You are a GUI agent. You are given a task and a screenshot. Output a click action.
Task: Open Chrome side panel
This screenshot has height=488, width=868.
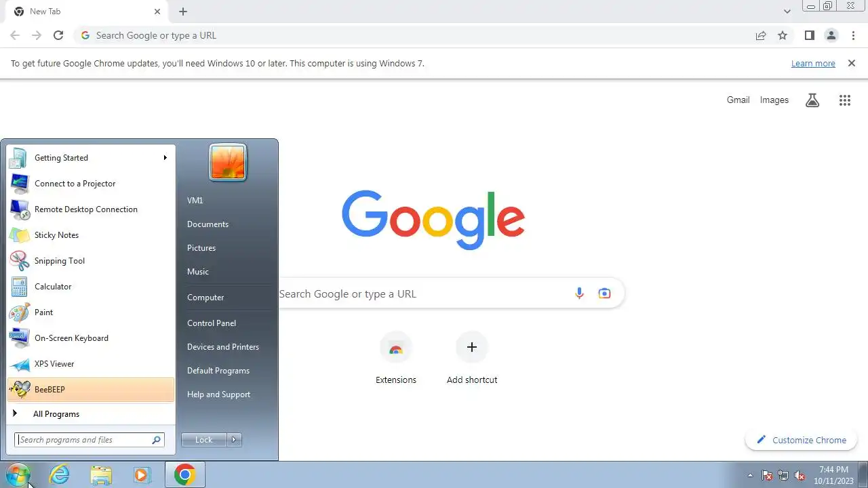point(809,35)
